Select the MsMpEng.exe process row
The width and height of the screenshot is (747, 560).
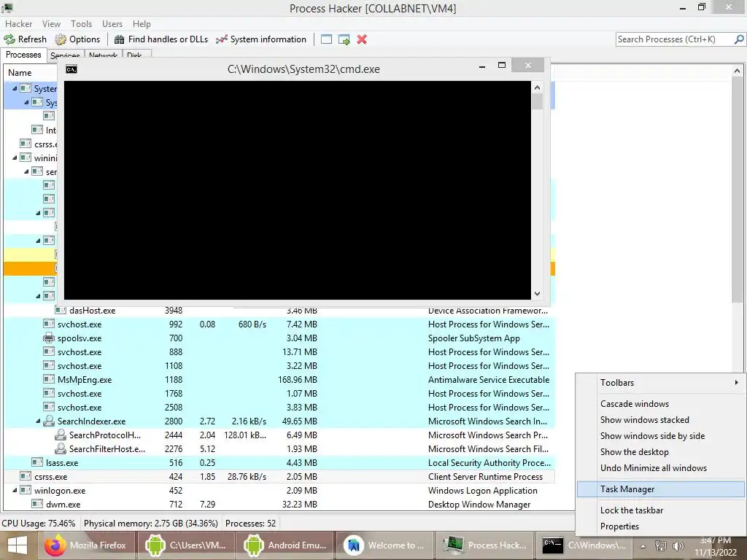coord(279,379)
